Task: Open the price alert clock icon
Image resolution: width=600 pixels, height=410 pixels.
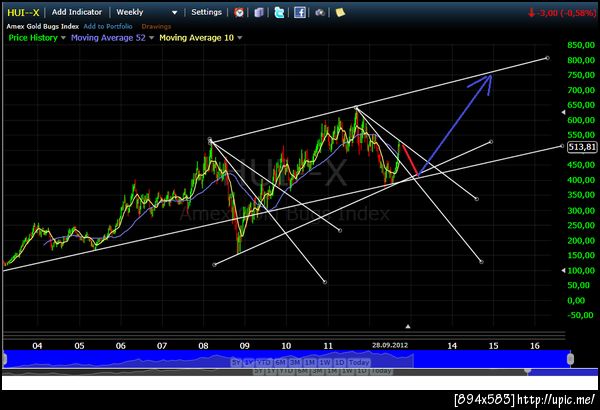Action: click(x=239, y=13)
